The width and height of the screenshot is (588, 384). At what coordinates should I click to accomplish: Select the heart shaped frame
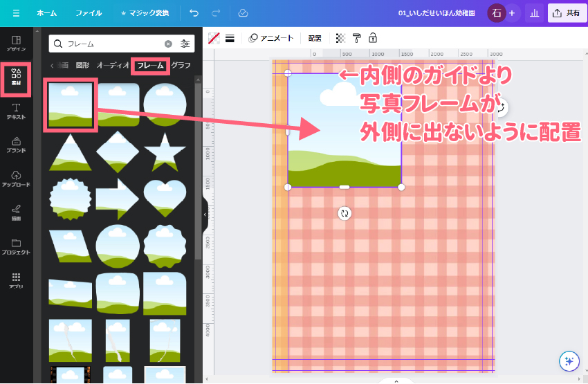(x=165, y=199)
